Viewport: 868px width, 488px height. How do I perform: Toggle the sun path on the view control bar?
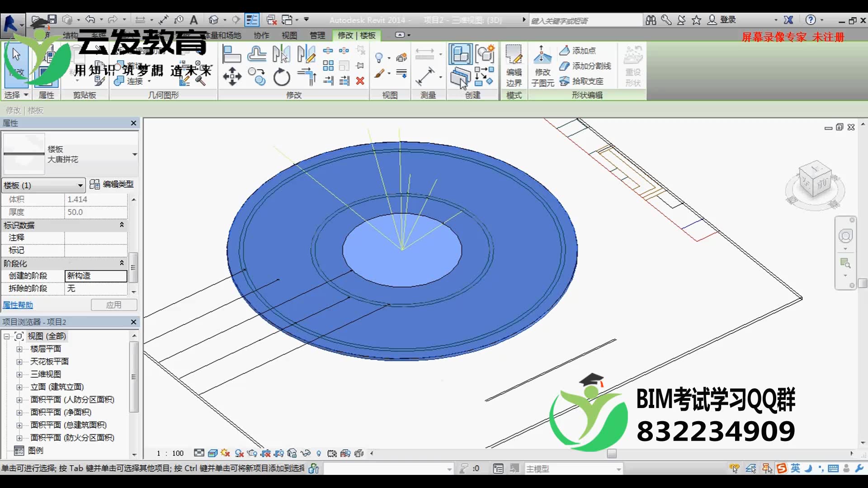coord(225,453)
